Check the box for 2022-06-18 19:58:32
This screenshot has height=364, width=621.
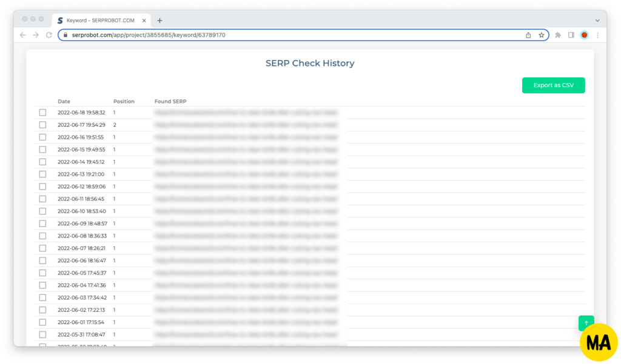point(43,113)
